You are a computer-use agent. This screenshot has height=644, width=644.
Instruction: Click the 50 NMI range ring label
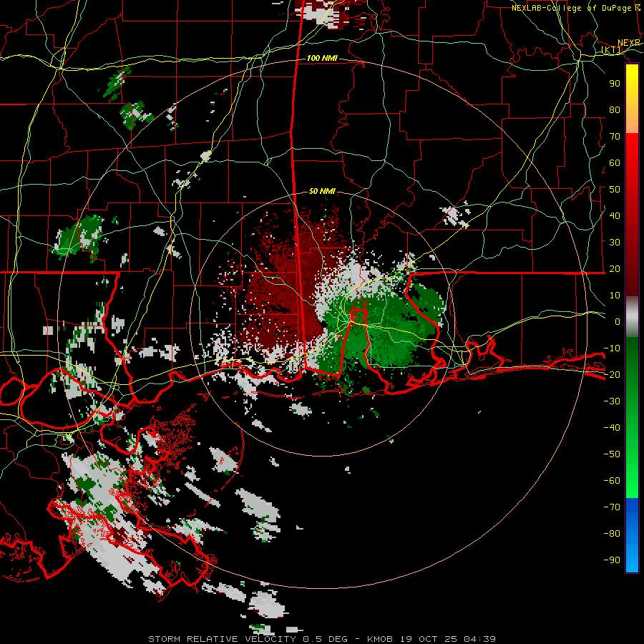(322, 191)
